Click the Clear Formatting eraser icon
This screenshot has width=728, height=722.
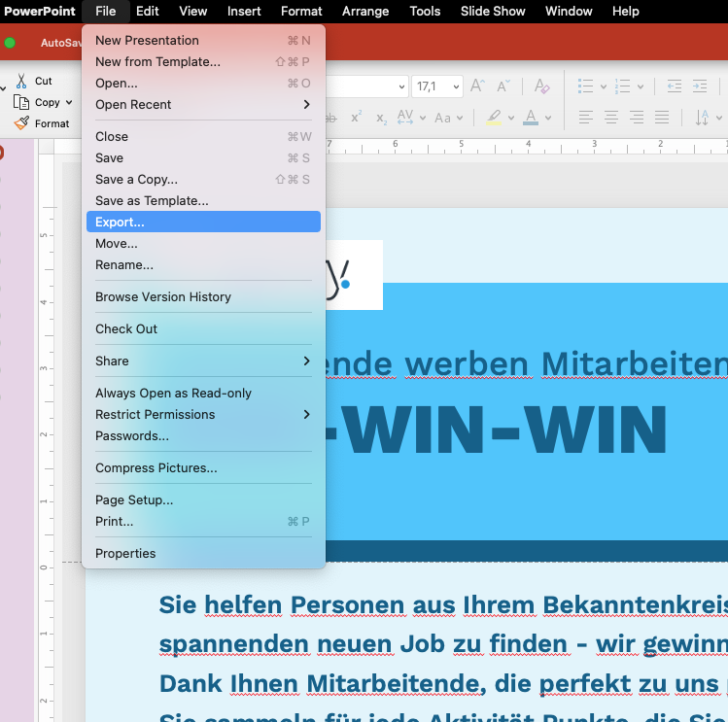pyautogui.click(x=542, y=87)
